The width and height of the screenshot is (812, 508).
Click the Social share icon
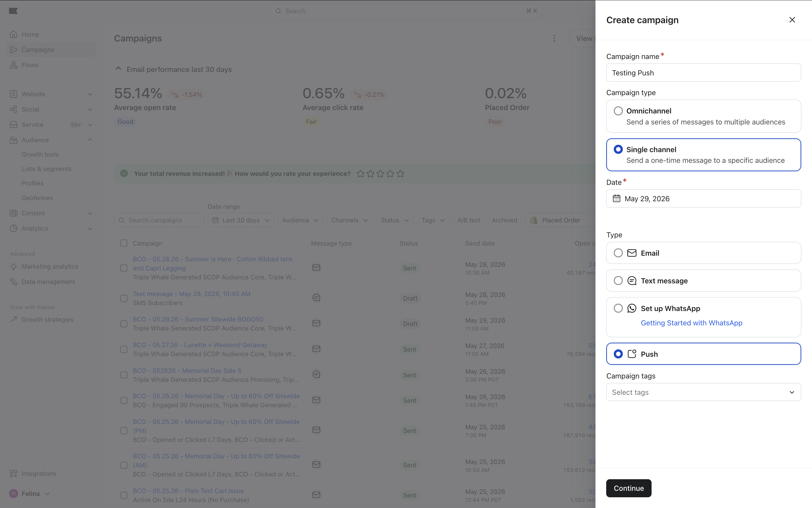click(x=14, y=109)
